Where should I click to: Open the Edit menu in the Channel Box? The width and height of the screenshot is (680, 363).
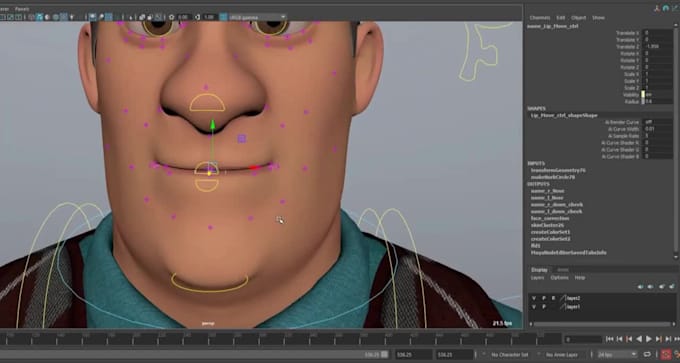pos(561,18)
